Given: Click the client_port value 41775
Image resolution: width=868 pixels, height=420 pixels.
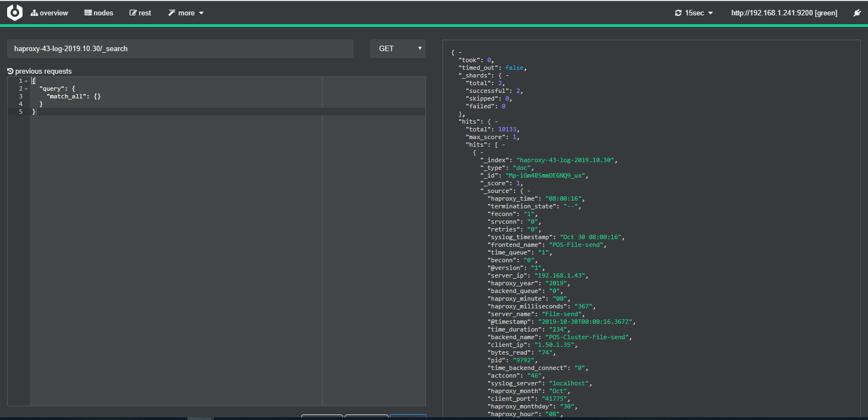Looking at the screenshot, I should click(x=554, y=399).
